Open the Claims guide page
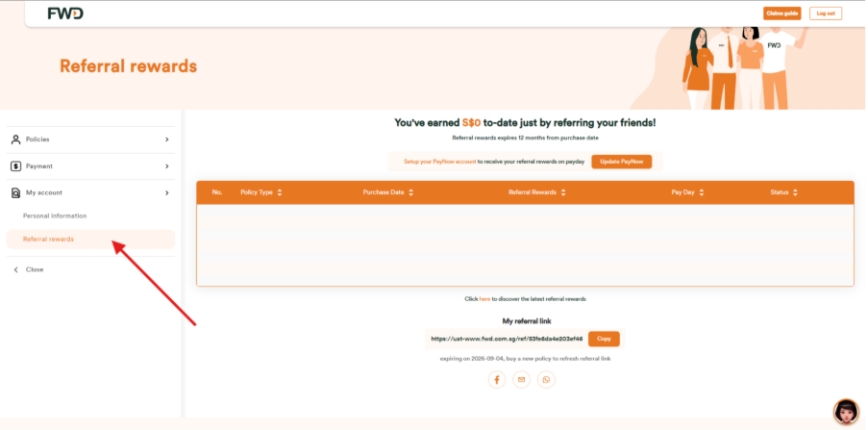This screenshot has height=430, width=868. (781, 13)
